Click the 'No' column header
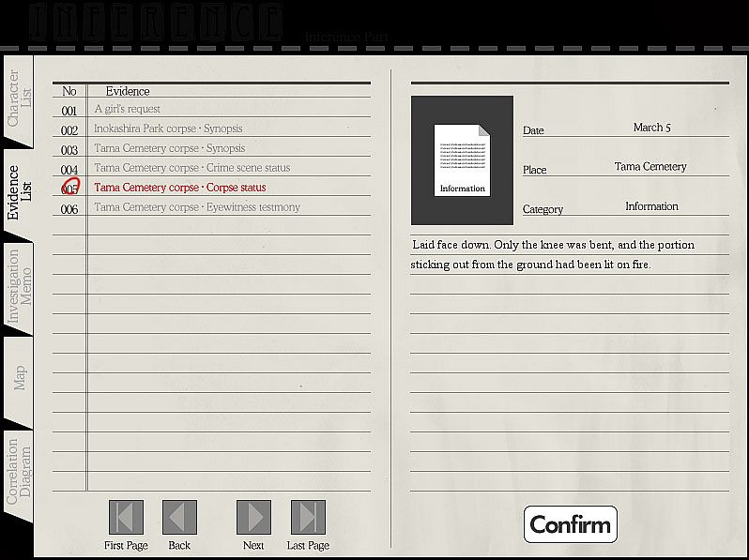749x560 pixels. point(69,91)
